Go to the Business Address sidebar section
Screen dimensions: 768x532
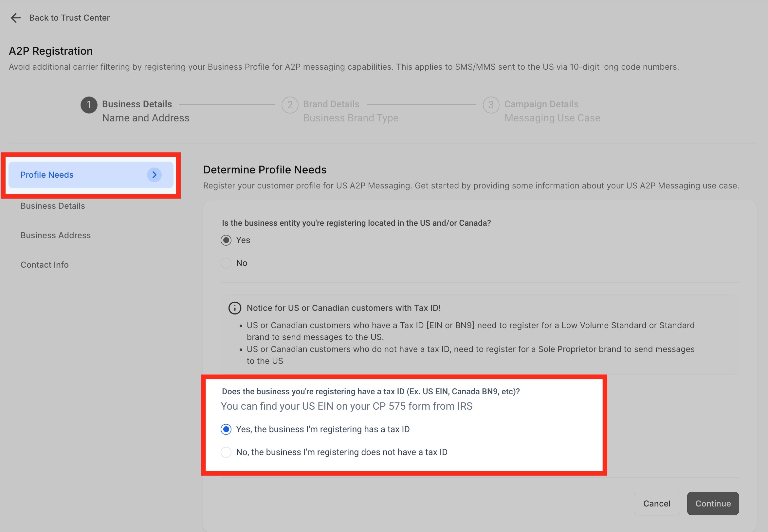pyautogui.click(x=56, y=235)
